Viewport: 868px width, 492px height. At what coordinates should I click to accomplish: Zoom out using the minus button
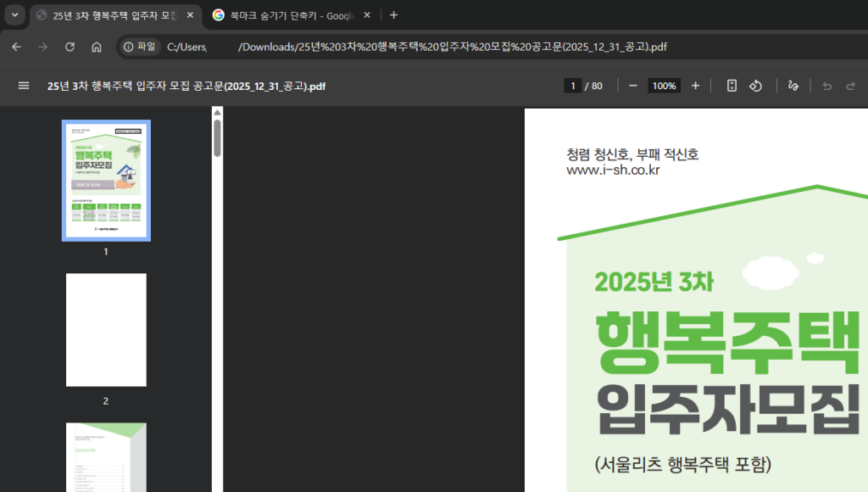[632, 86]
